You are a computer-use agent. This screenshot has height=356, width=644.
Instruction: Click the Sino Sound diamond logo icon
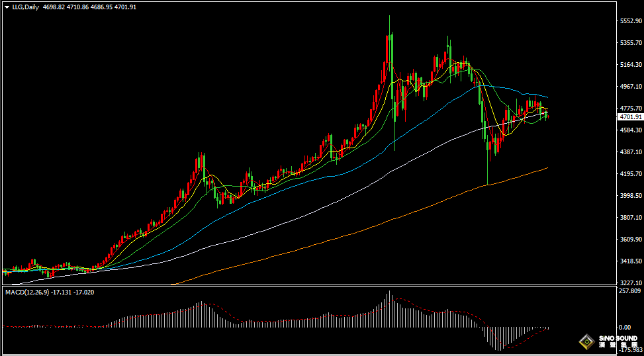[586, 342]
